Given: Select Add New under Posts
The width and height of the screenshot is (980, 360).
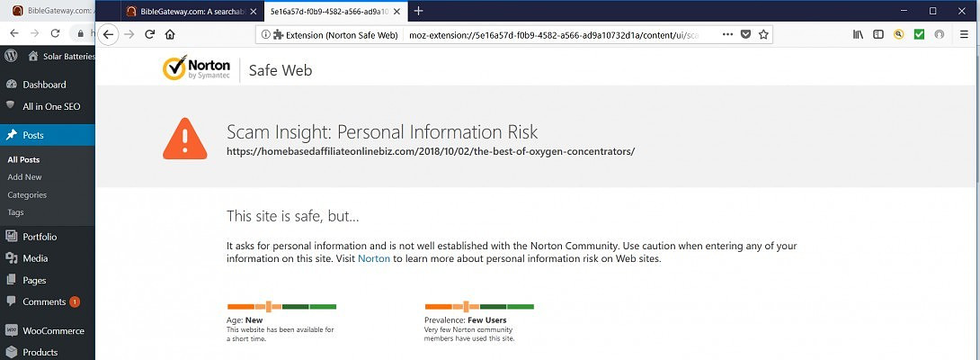Looking at the screenshot, I should click(x=24, y=177).
